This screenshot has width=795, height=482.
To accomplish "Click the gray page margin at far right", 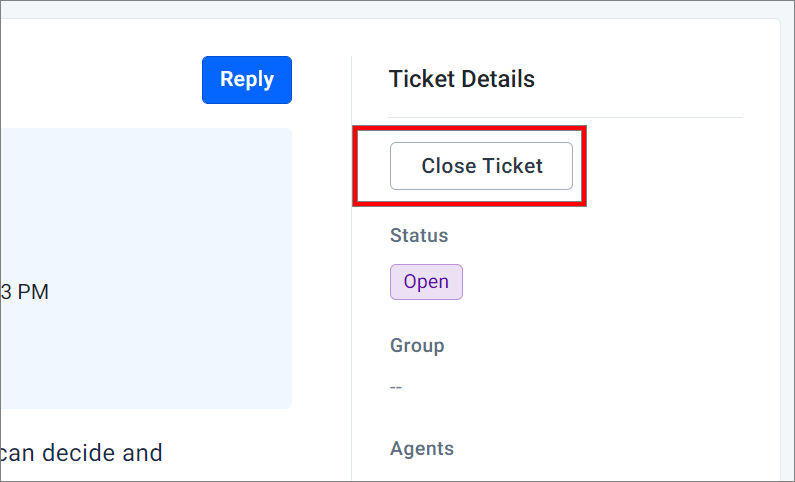I will (x=787, y=250).
